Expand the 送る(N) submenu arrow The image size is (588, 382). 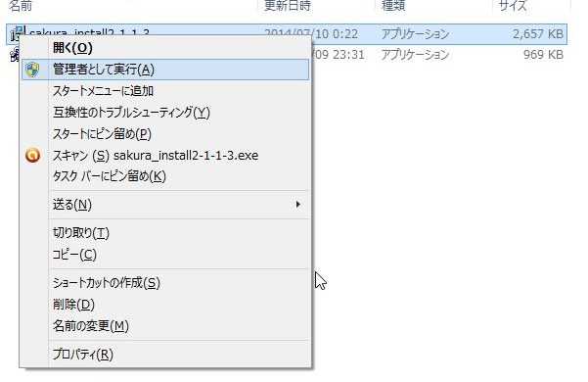298,205
